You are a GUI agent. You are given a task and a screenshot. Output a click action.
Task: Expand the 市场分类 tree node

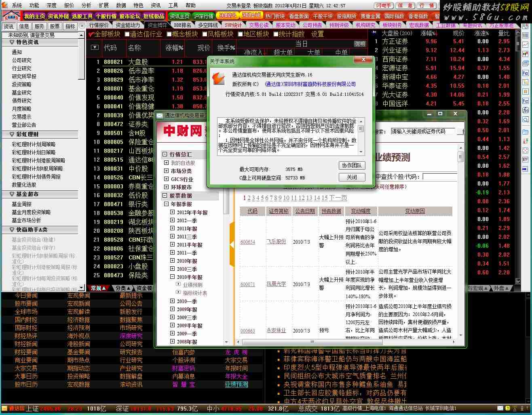[x=167, y=171]
